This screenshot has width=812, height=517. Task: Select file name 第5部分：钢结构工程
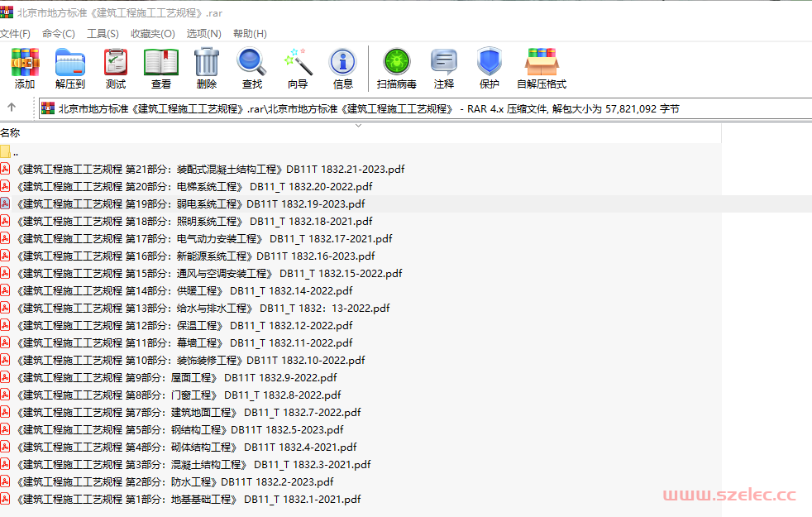[x=180, y=429]
